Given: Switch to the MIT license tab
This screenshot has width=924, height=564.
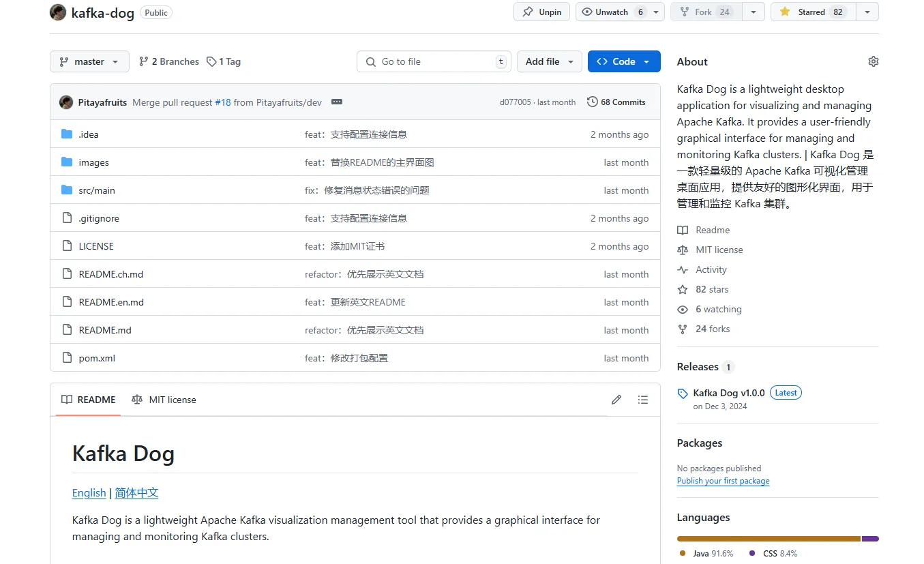Looking at the screenshot, I should 164,400.
